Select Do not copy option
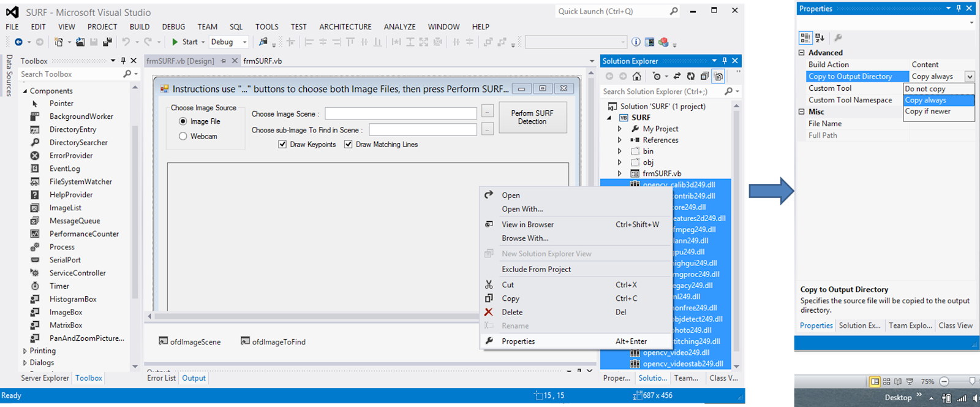The image size is (980, 407). pos(939,89)
